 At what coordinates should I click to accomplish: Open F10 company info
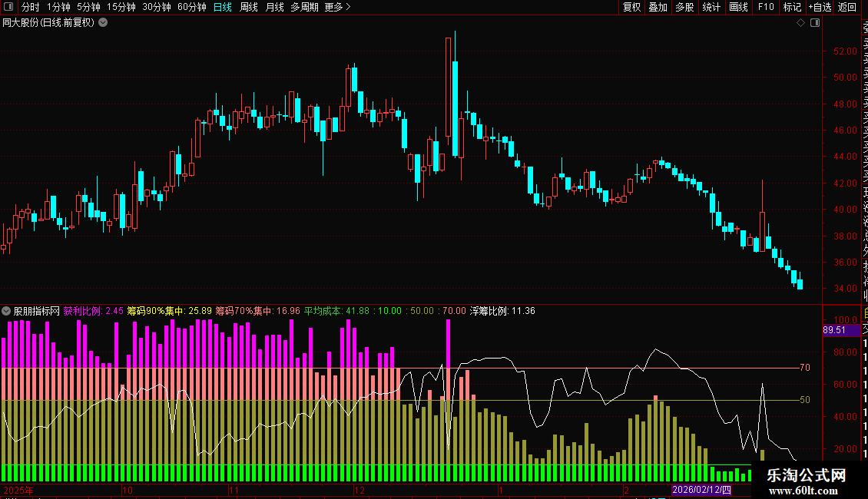(x=766, y=7)
